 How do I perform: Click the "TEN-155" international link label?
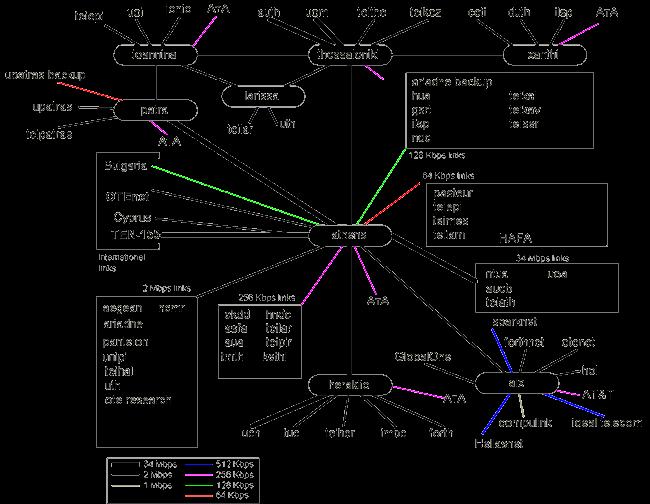(x=136, y=235)
